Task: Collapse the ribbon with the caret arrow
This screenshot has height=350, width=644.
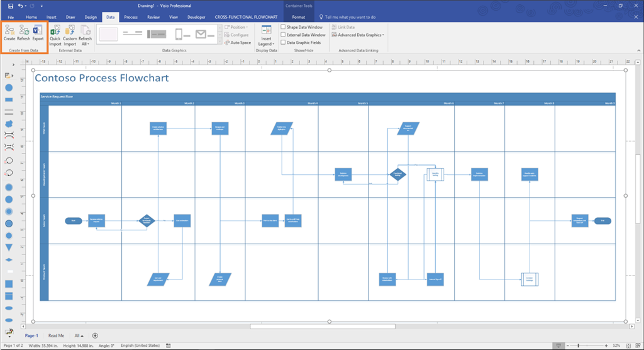Action: 639,50
